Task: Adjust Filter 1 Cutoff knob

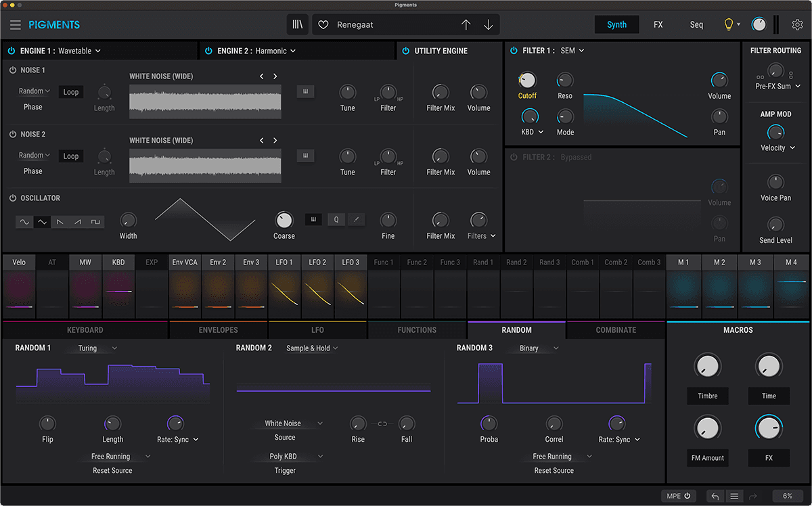Action: [x=527, y=80]
